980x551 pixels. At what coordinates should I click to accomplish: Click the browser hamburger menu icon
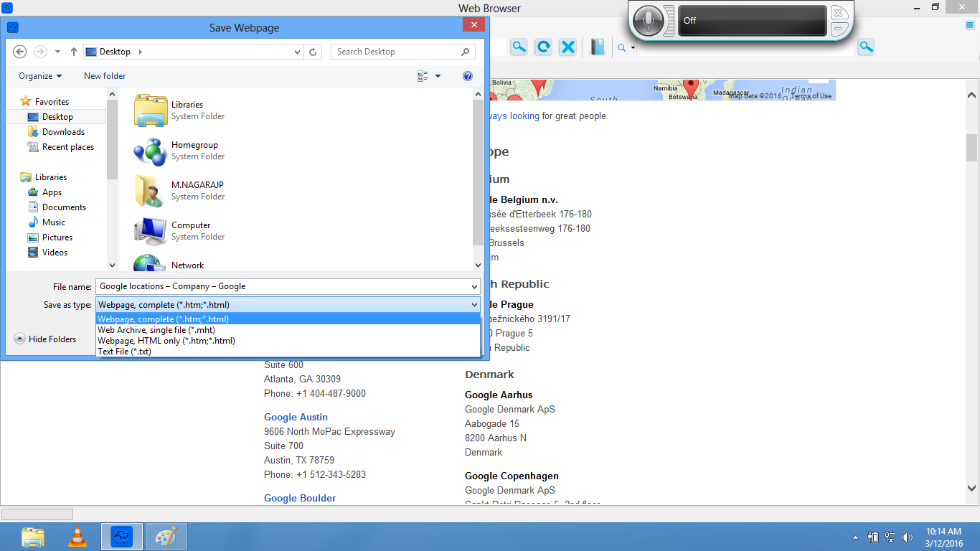click(969, 25)
